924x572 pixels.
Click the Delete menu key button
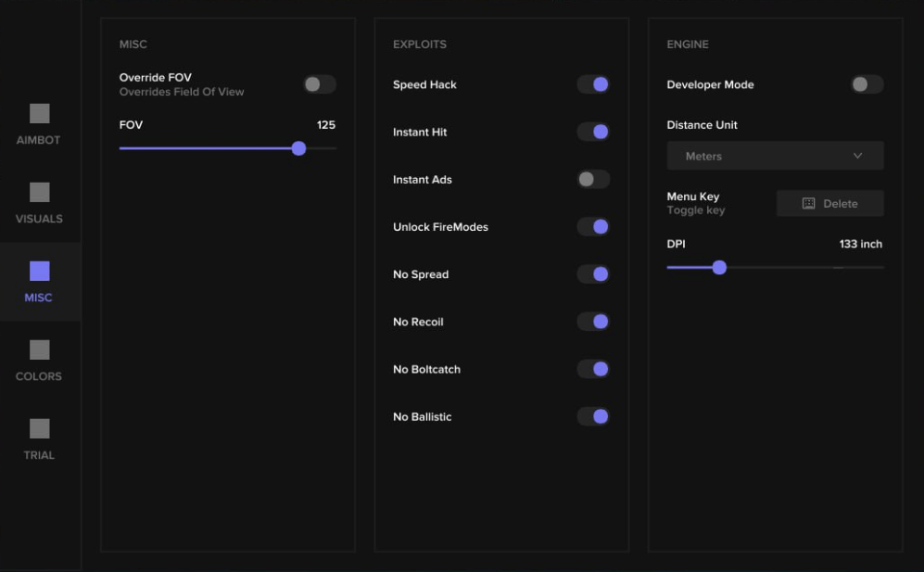point(829,203)
